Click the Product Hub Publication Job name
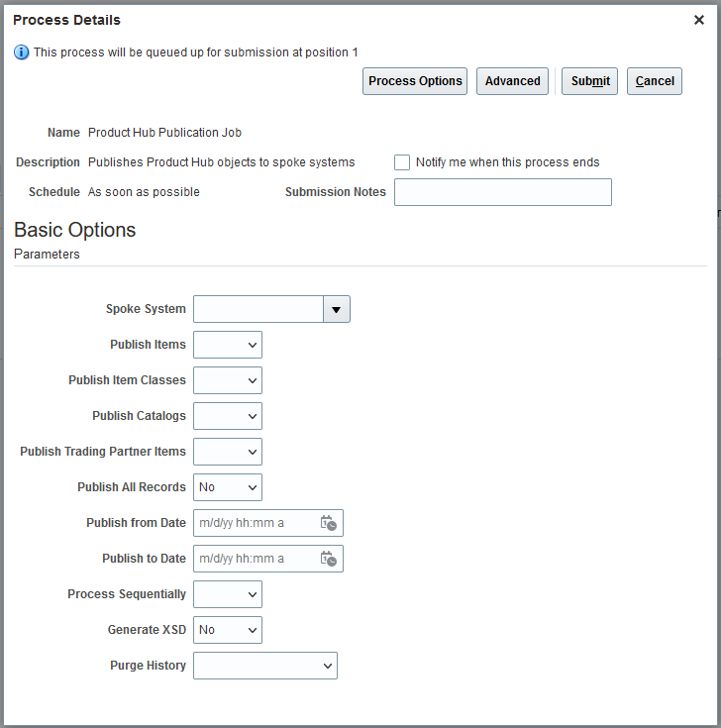Image resolution: width=721 pixels, height=728 pixels. (164, 133)
